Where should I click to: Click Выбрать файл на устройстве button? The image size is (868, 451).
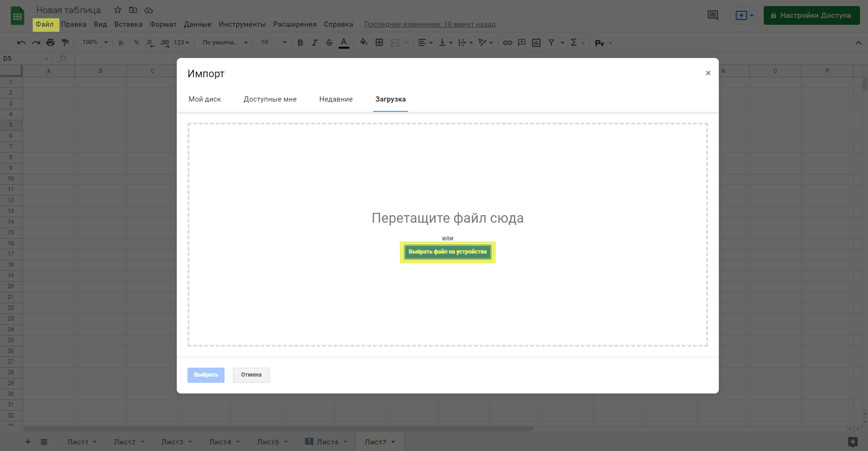[448, 252]
